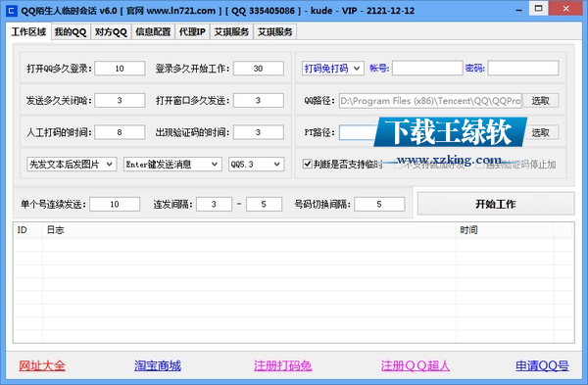This screenshot has width=588, height=385.
Task: Click 选取 next to QQ路径
Action: click(x=540, y=101)
